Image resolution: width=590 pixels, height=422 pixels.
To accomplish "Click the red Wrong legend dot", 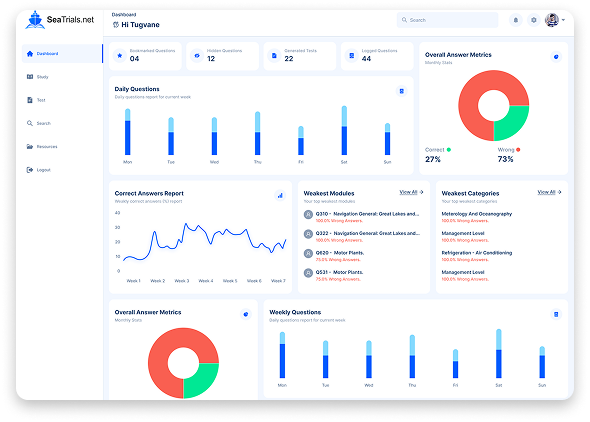I will (x=518, y=150).
